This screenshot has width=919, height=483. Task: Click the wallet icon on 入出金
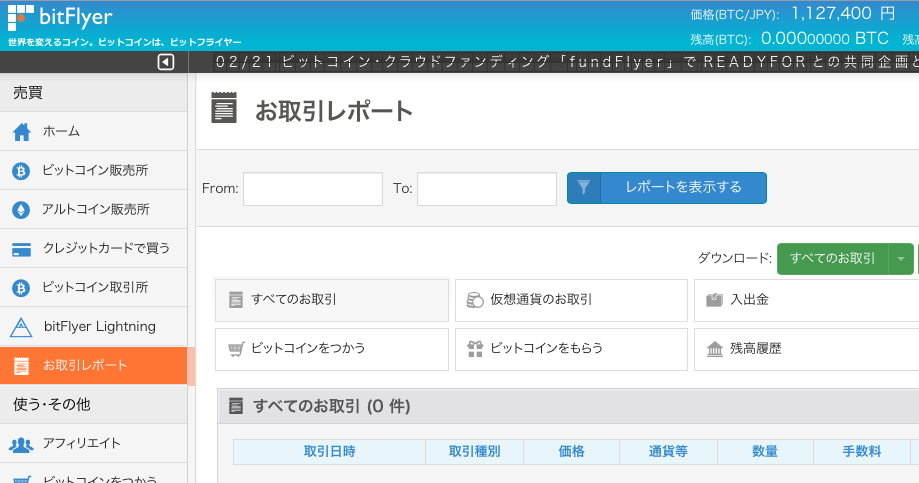714,300
